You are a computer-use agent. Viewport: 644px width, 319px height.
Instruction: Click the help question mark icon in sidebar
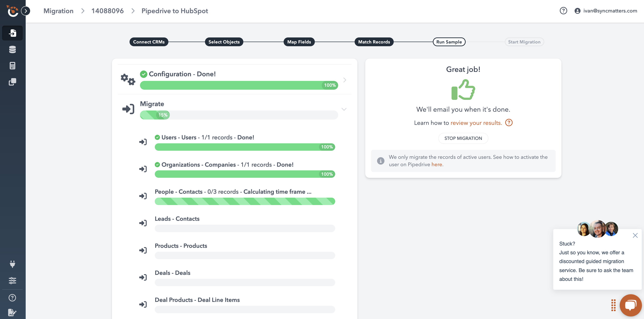coord(13,297)
